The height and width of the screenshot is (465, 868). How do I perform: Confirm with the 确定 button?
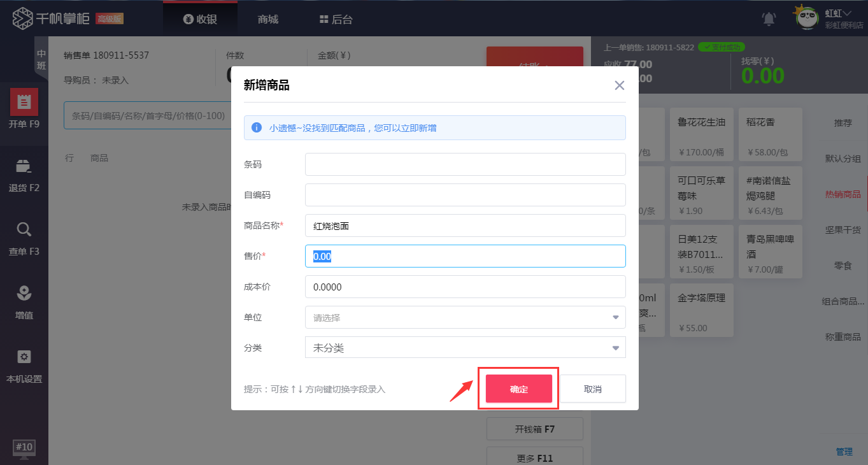coord(518,389)
